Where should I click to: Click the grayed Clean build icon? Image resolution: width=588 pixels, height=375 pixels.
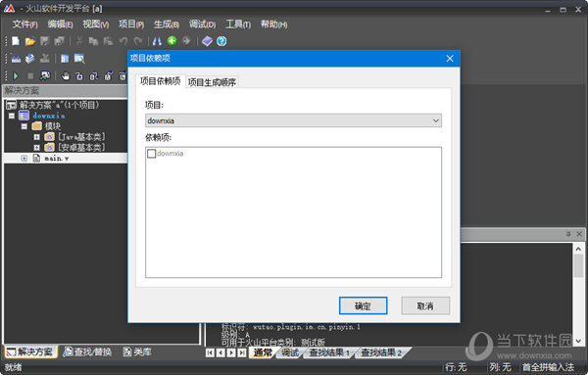(45, 58)
